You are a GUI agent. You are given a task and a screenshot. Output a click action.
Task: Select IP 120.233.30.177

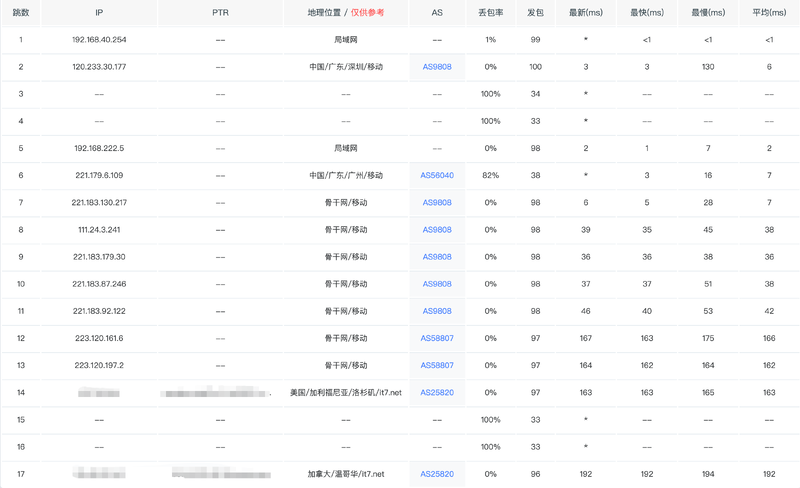pos(99,67)
